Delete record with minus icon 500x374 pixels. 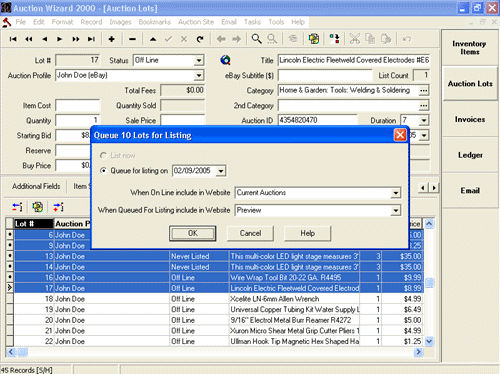[x=132, y=39]
